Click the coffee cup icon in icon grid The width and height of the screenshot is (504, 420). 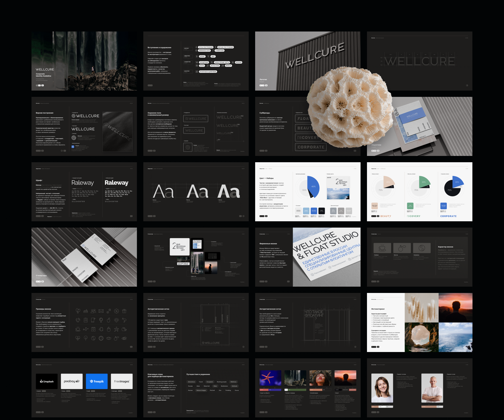(x=78, y=329)
